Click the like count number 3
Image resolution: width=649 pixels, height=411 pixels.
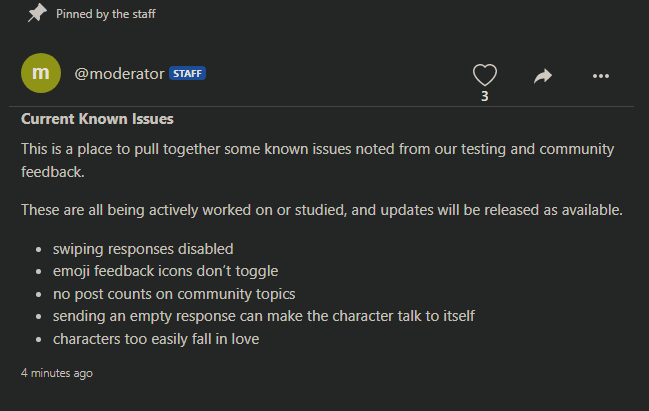pyautogui.click(x=485, y=96)
